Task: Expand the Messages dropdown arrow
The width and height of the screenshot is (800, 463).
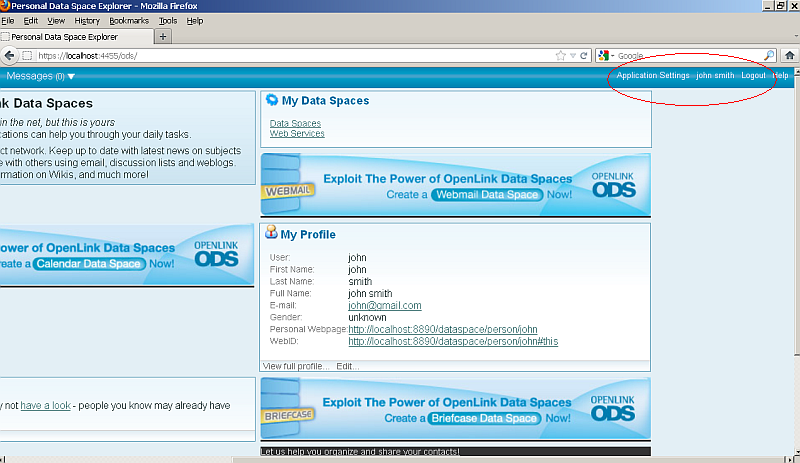Action: tap(71, 77)
